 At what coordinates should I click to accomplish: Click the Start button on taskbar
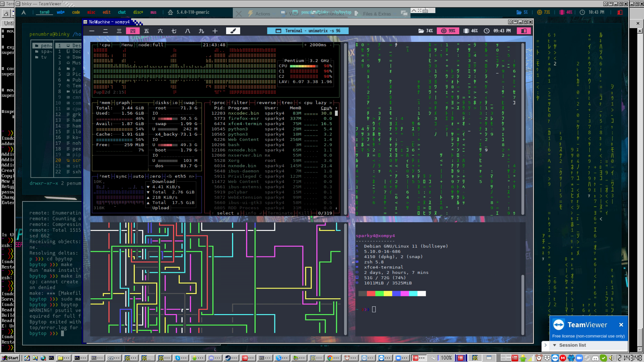(x=10, y=358)
